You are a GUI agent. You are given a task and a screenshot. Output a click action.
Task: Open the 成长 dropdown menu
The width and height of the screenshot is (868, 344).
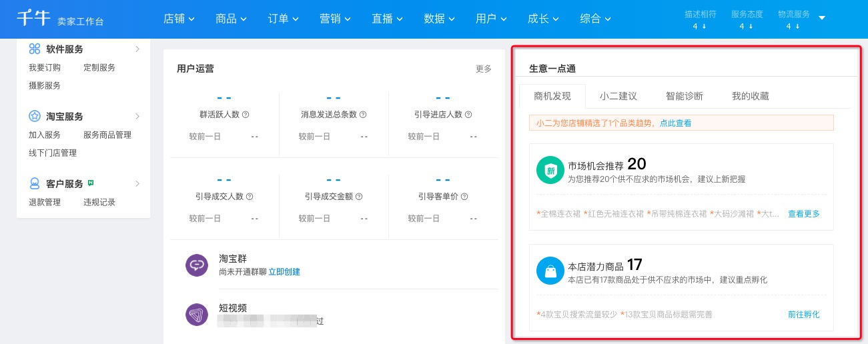point(543,19)
